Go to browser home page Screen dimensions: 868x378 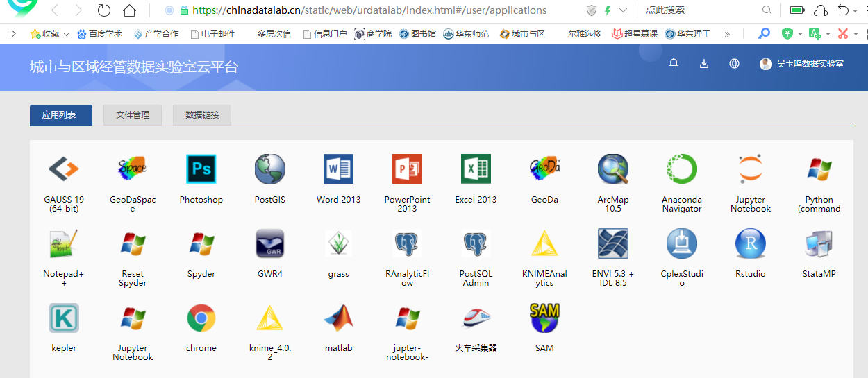pyautogui.click(x=129, y=10)
